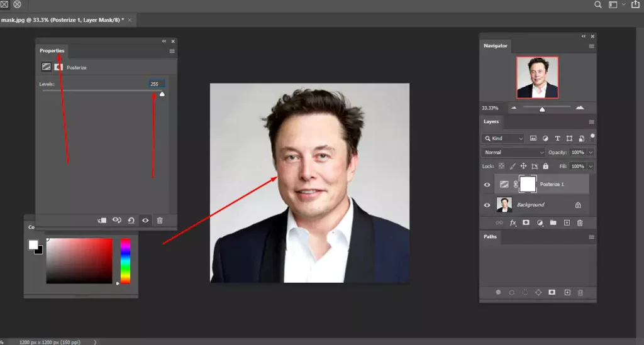The height and width of the screenshot is (345, 644).
Task: Create new path icon
Action: 567,292
